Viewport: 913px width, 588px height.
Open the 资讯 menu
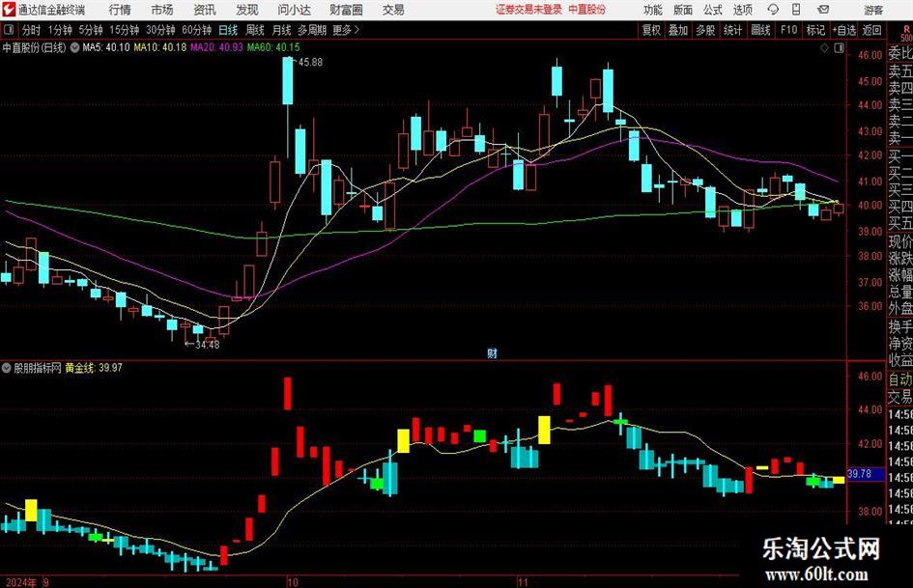205,10
